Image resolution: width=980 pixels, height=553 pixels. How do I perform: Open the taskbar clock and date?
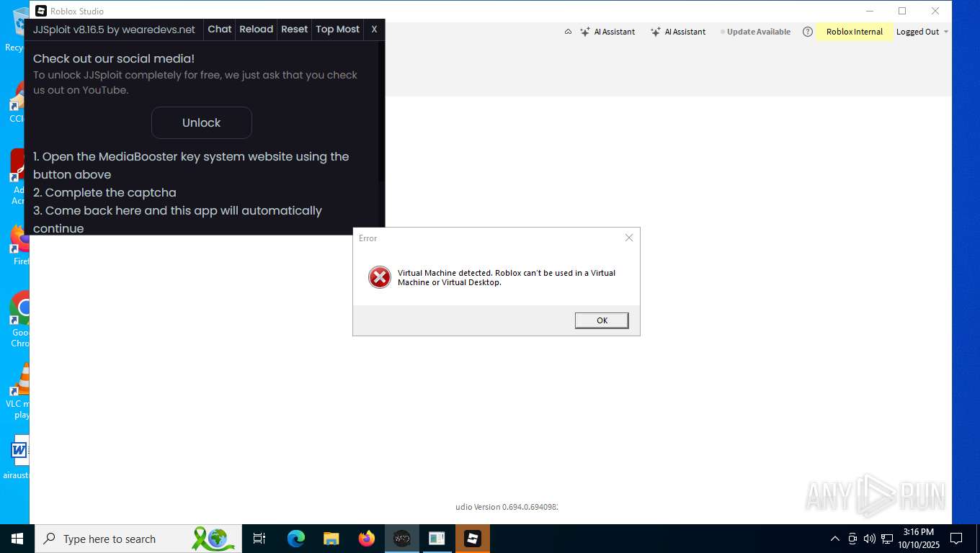point(918,539)
